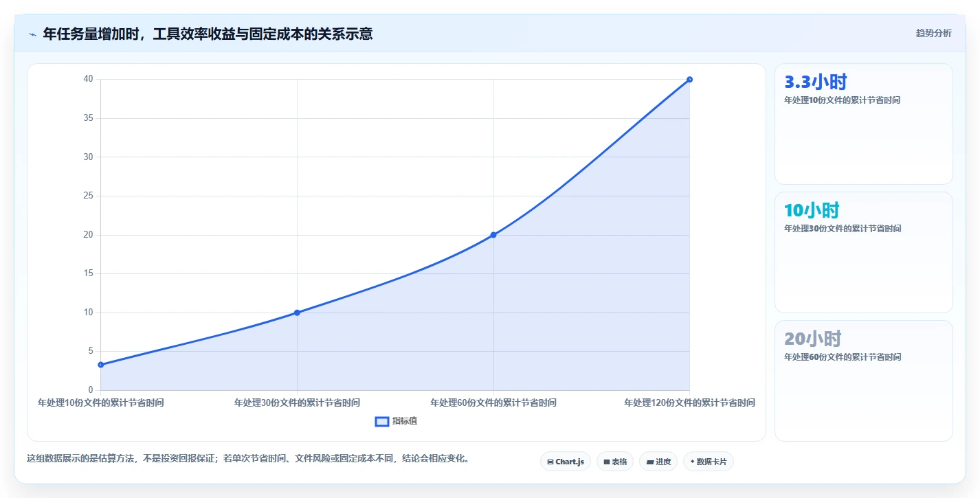This screenshot has width=980, height=498.
Task: Click x-axis label 年处理30份文件的累计节省时间
Action: [x=297, y=403]
